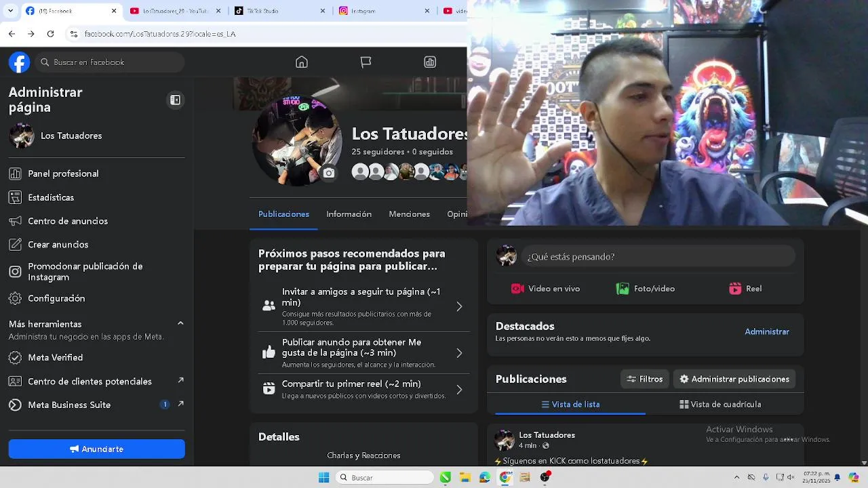Start a Video en vivo
This screenshot has width=868, height=488.
click(x=546, y=289)
